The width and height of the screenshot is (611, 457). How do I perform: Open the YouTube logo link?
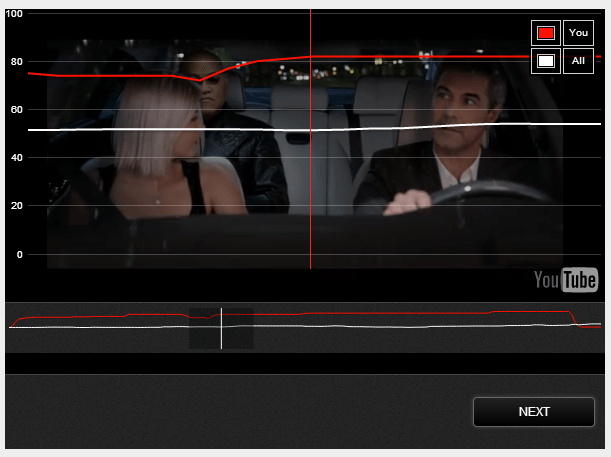coord(566,280)
